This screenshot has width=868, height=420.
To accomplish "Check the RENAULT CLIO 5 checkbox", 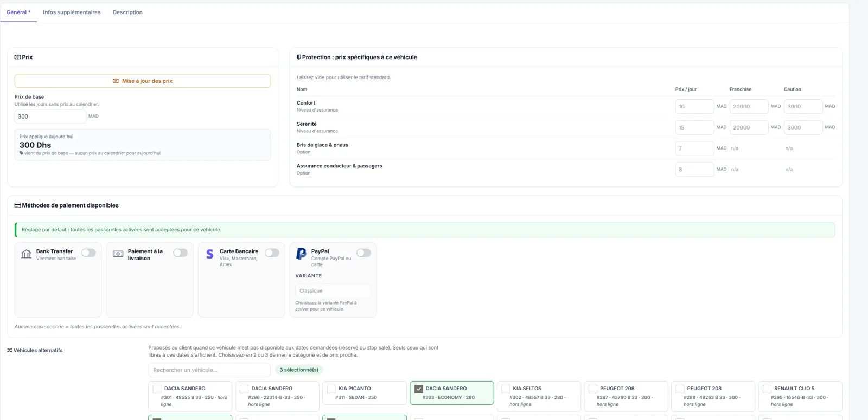I will pos(767,389).
